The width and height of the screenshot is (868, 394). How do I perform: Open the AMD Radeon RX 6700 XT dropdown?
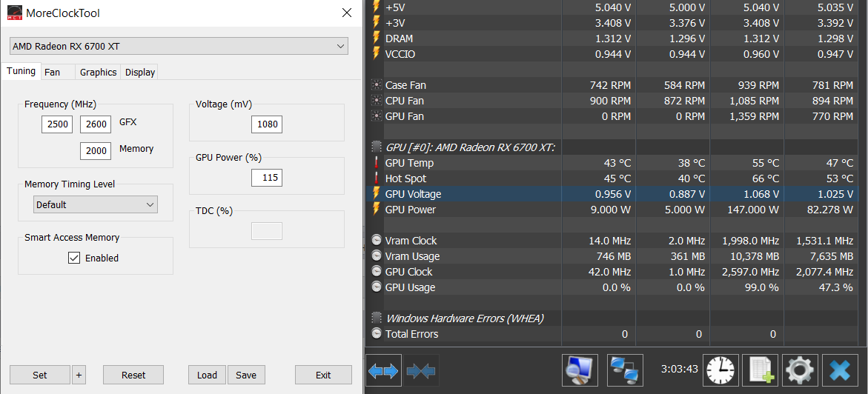click(179, 47)
